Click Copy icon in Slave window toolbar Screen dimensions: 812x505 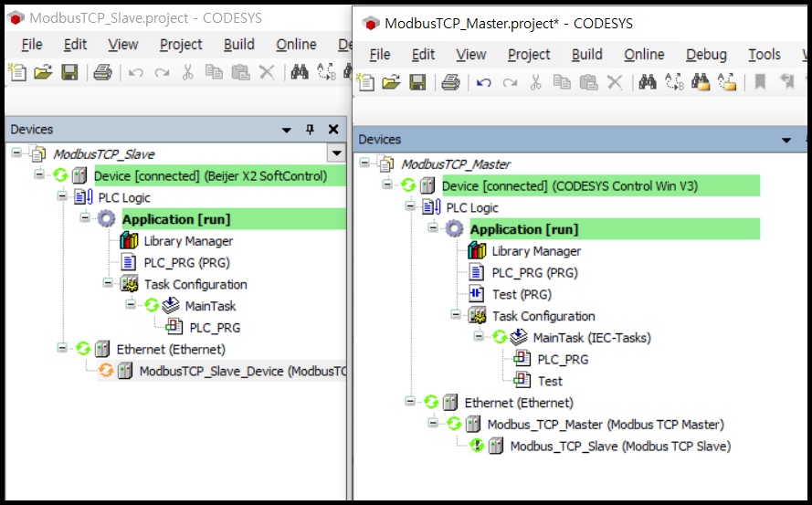coord(214,72)
